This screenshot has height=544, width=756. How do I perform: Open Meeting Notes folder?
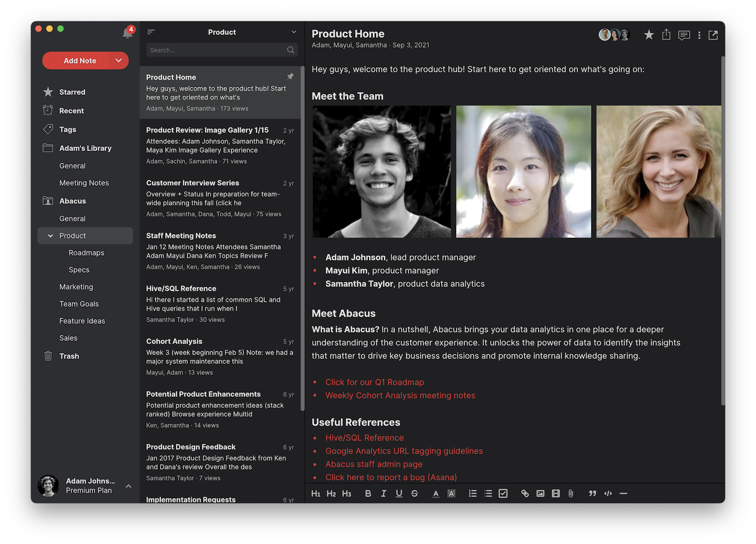click(84, 183)
